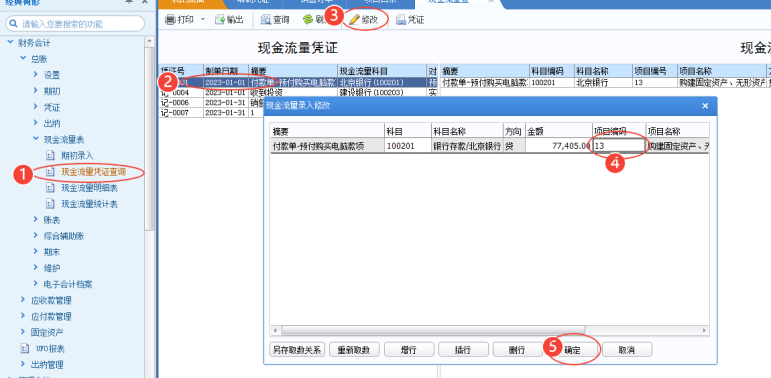Collapse the 现金流量表 tree node
This screenshot has width=771, height=378.
[x=36, y=139]
